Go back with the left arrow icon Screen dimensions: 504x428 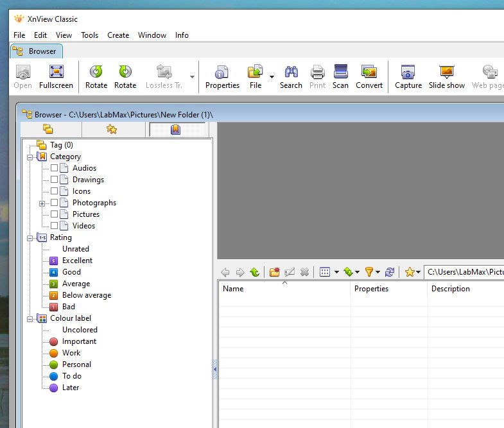225,272
